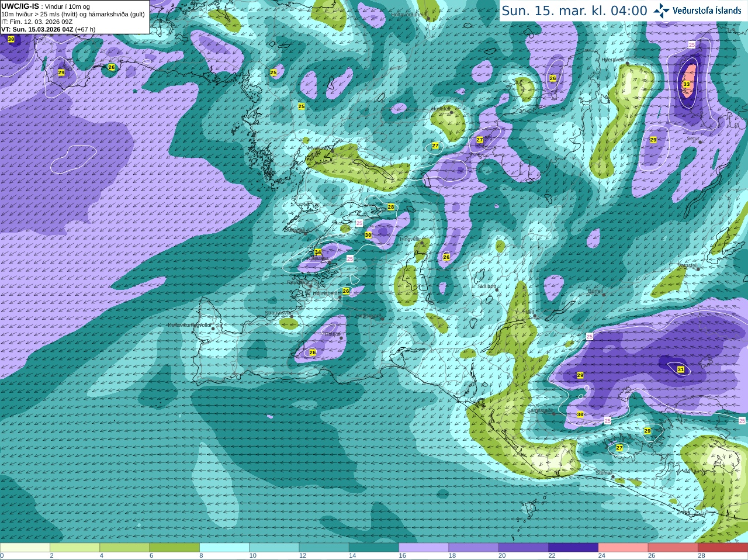This screenshot has height=560, width=748.
Task: Click the light lavender 16–18 legend swatch
Action: click(424, 548)
